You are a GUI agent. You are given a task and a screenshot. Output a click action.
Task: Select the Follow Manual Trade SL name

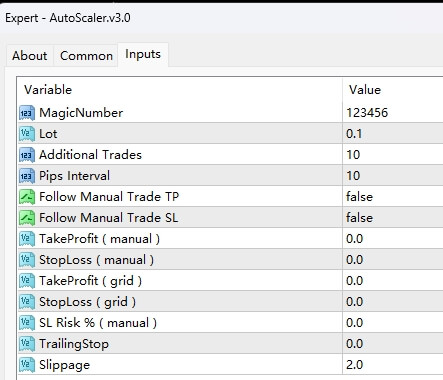click(109, 218)
